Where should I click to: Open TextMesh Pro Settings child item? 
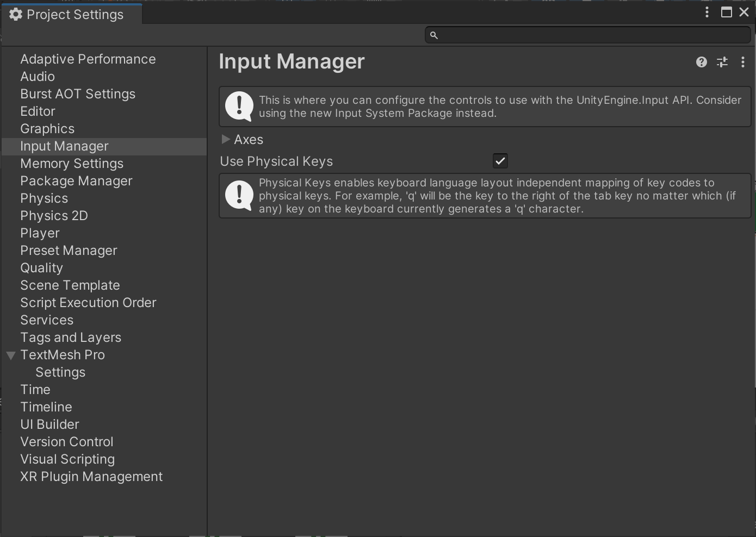(60, 372)
